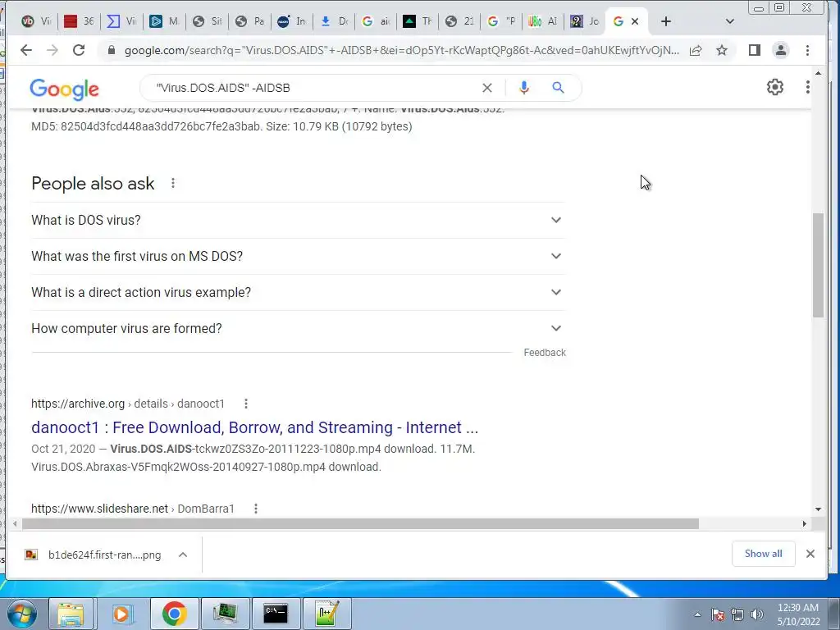Click the archive.org details danooct1 breadcrumb

[127, 404]
